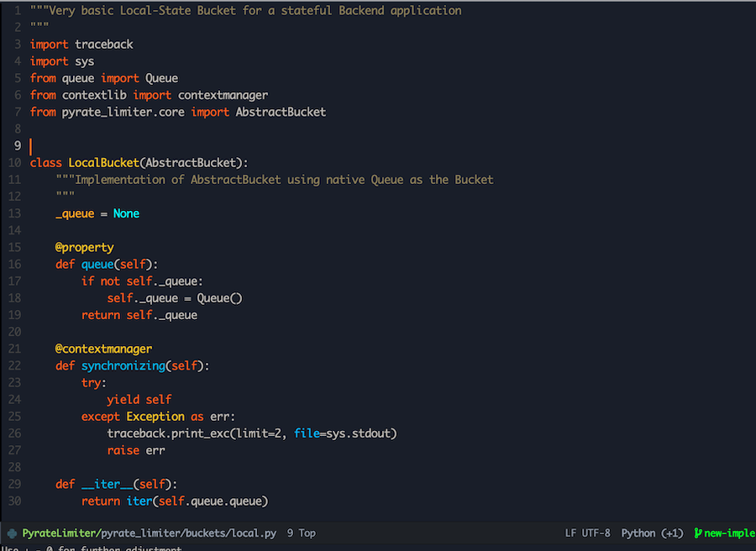Click the @contextmanager decorator on line 21
Screen dimensions: 756x551
(x=103, y=349)
